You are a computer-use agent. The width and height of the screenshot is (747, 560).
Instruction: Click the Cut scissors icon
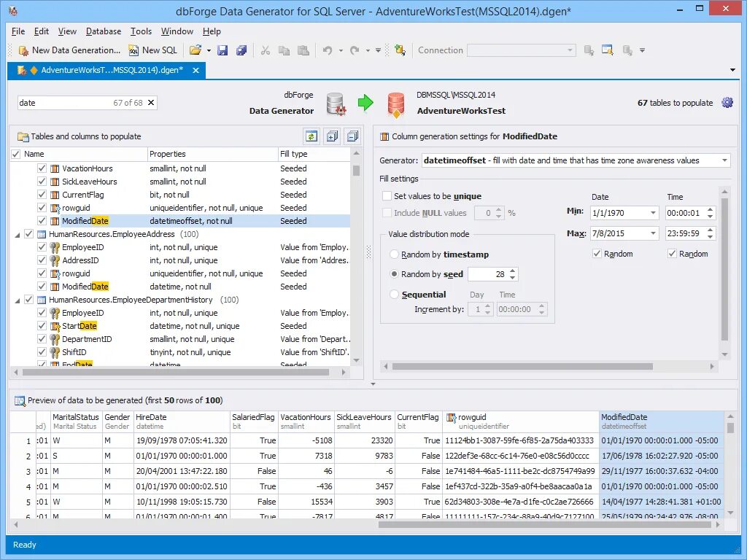click(266, 50)
